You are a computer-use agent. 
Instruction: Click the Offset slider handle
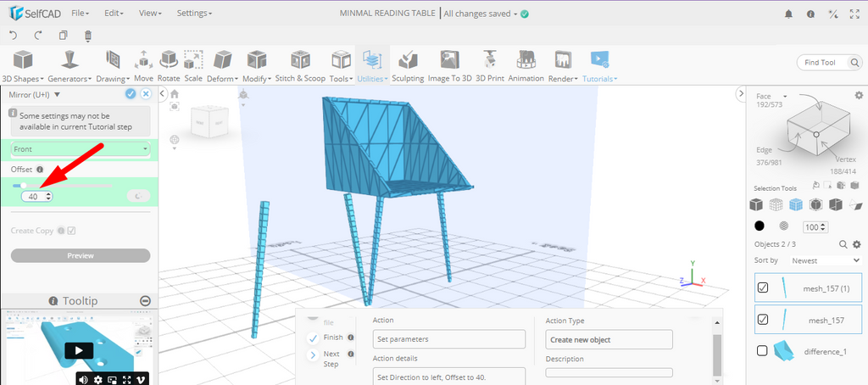click(24, 185)
